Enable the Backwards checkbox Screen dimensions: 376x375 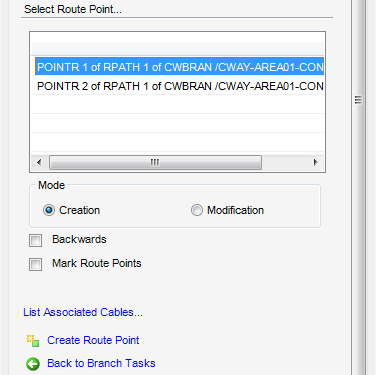pos(35,240)
